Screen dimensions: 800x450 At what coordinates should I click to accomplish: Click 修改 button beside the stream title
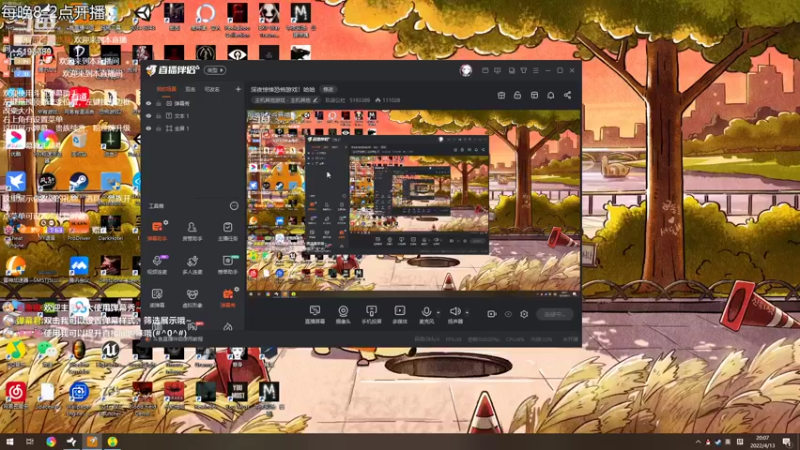(x=328, y=89)
